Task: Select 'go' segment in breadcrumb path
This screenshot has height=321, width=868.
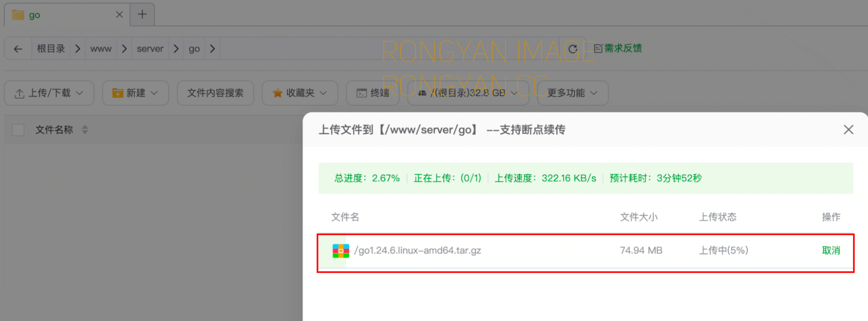Action: pos(194,49)
